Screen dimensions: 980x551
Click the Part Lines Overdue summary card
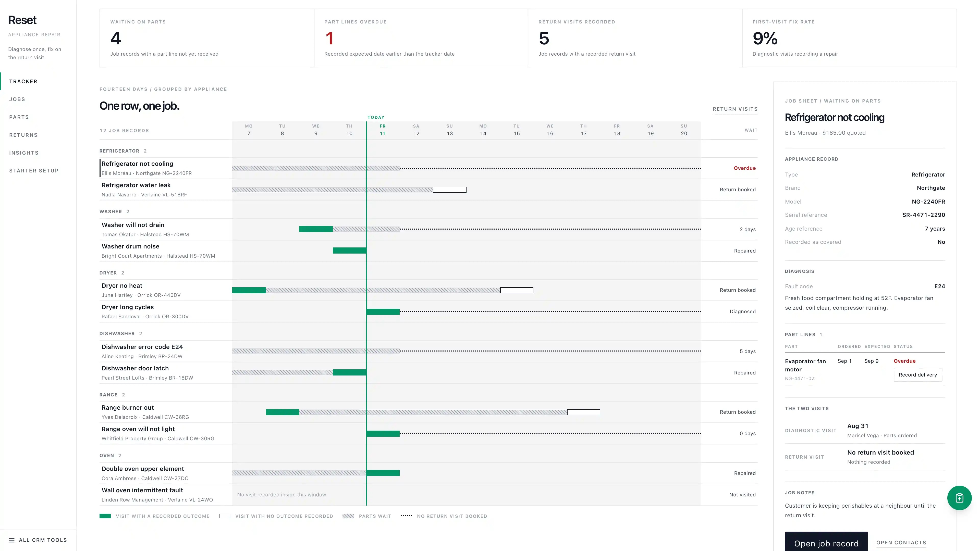pyautogui.click(x=421, y=38)
